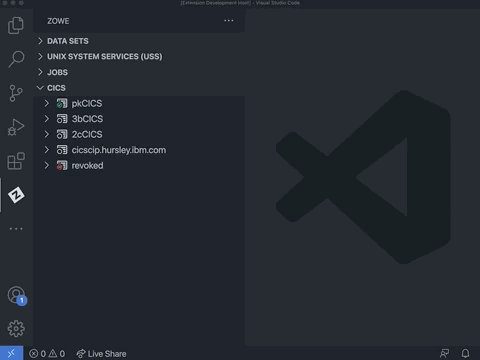Click the cicscip.hursley.ibm.com profile icon

[62, 150]
